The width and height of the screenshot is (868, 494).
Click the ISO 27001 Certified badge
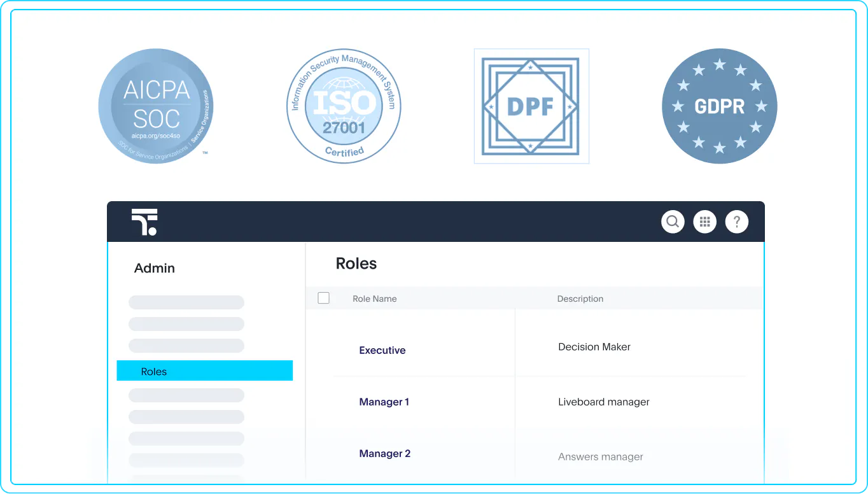point(344,106)
